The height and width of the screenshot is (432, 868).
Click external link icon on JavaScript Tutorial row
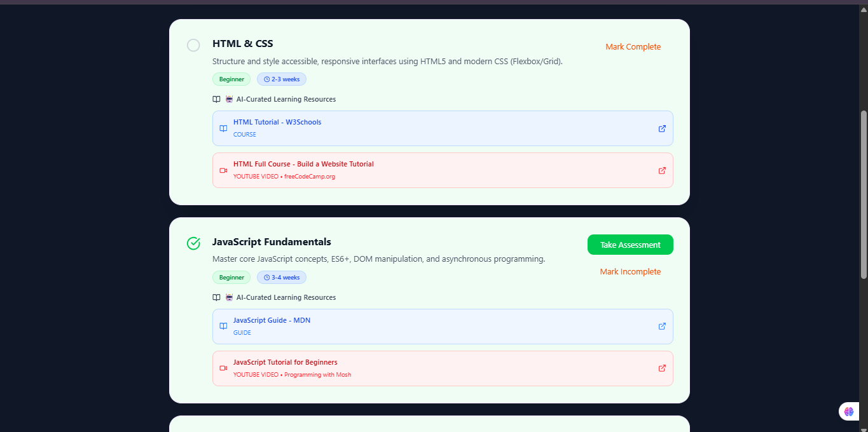point(662,368)
